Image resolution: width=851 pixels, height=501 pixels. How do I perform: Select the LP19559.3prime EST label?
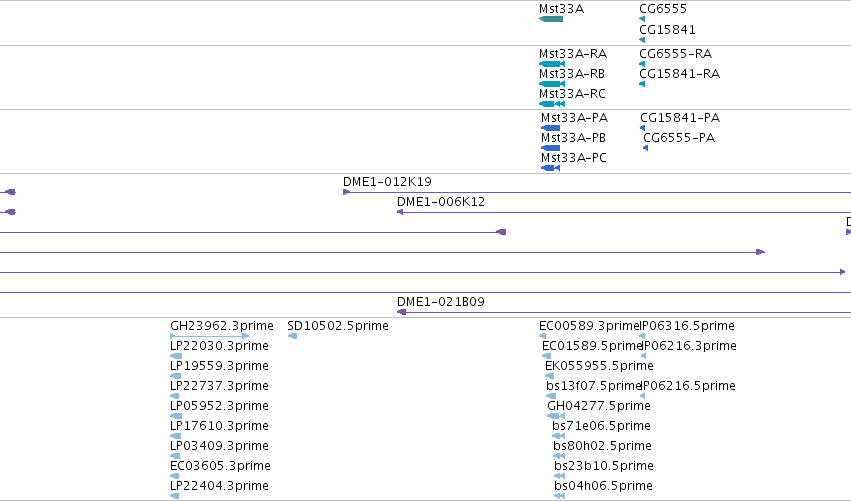pos(219,366)
